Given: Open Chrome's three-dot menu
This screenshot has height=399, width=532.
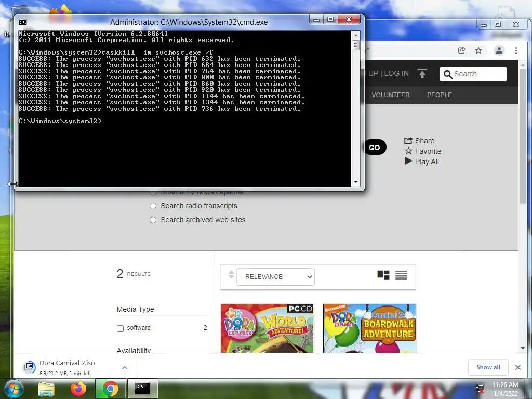Looking at the screenshot, I should pos(516,50).
